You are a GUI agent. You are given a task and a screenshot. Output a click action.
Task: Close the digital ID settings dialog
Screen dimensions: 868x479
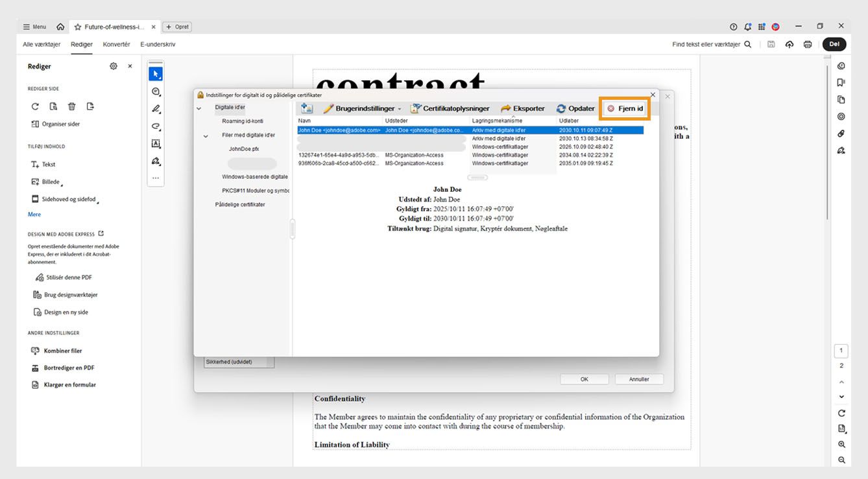(653, 95)
